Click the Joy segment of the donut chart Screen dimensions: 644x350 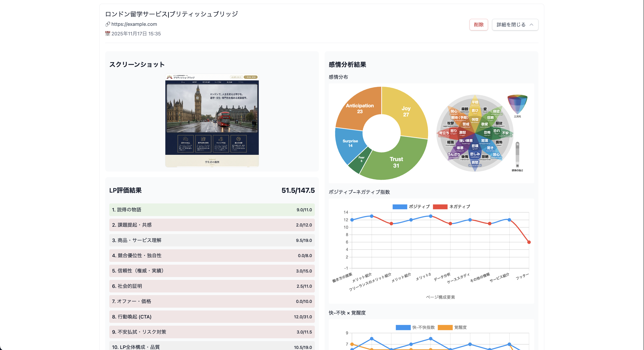406,111
